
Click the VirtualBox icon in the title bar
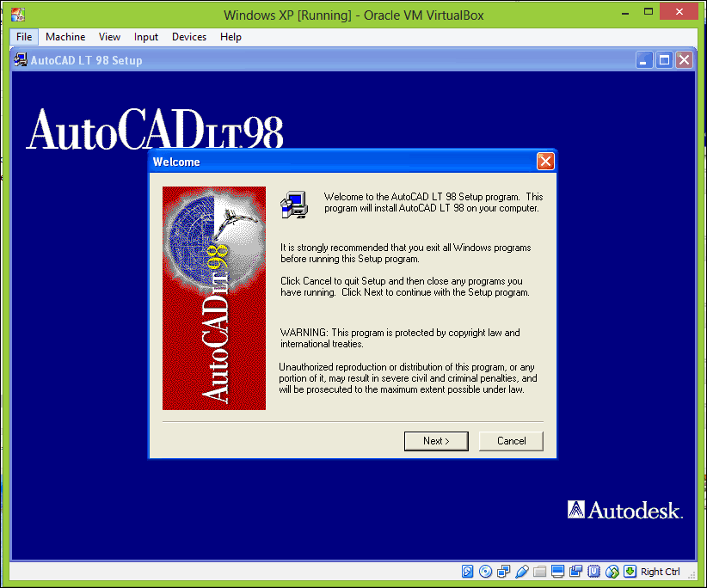(x=17, y=10)
